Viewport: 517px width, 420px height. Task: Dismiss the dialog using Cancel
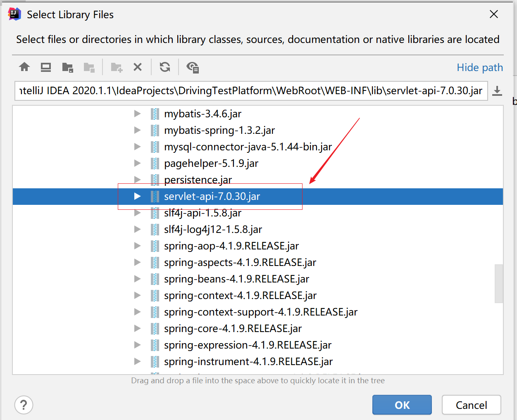click(x=471, y=405)
